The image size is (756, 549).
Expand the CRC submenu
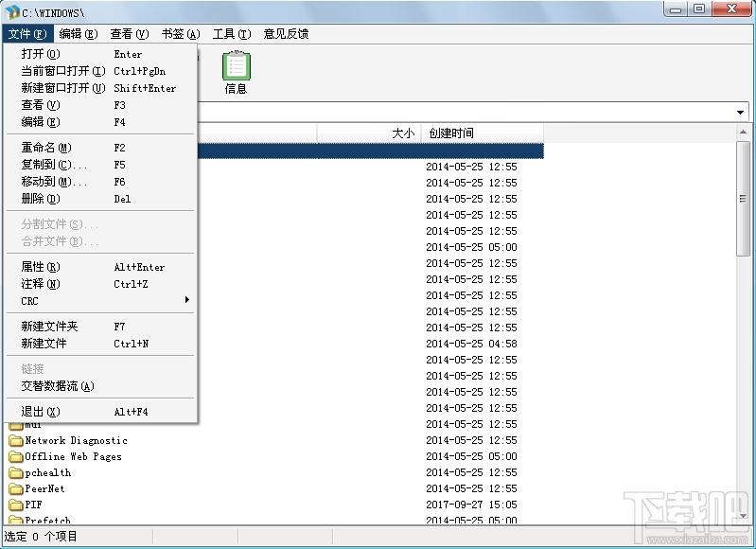[x=100, y=301]
